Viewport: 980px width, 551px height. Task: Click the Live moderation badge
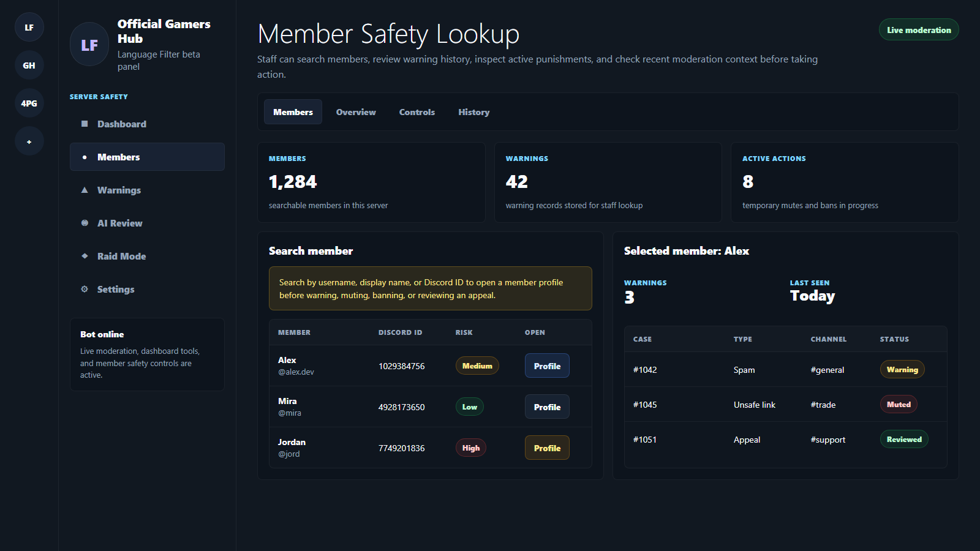(919, 30)
